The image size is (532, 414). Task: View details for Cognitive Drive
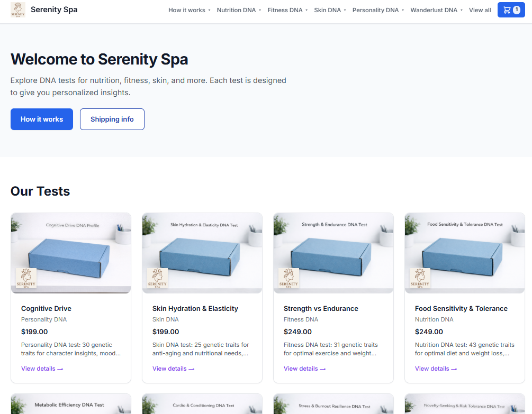point(42,369)
